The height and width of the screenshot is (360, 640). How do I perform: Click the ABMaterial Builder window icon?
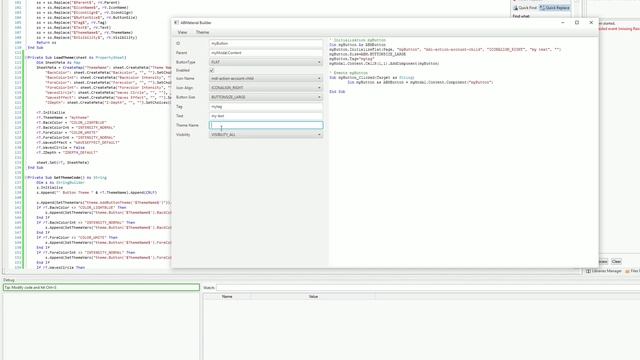pos(176,23)
